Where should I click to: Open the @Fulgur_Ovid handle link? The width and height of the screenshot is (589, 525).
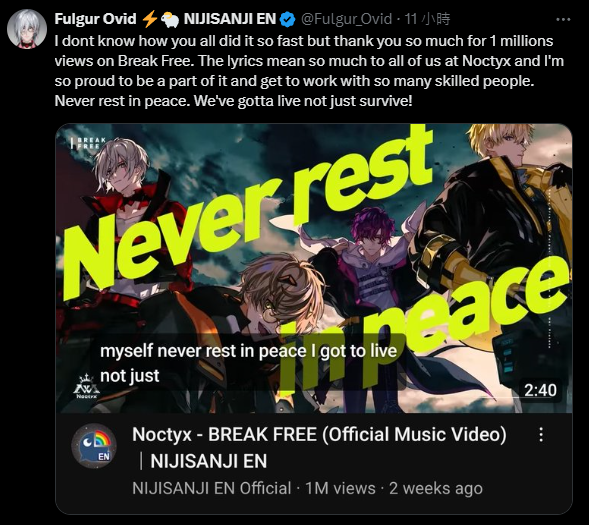click(x=346, y=19)
